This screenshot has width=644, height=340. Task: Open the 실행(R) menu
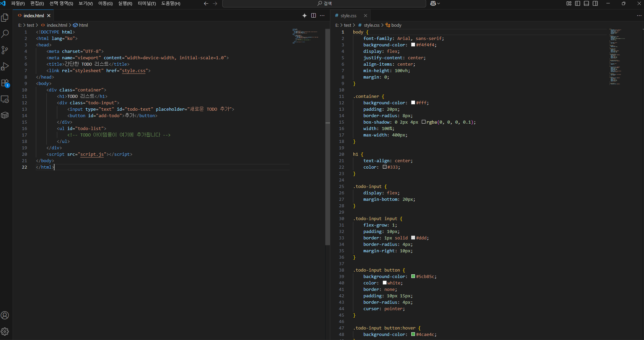pyautogui.click(x=125, y=3)
